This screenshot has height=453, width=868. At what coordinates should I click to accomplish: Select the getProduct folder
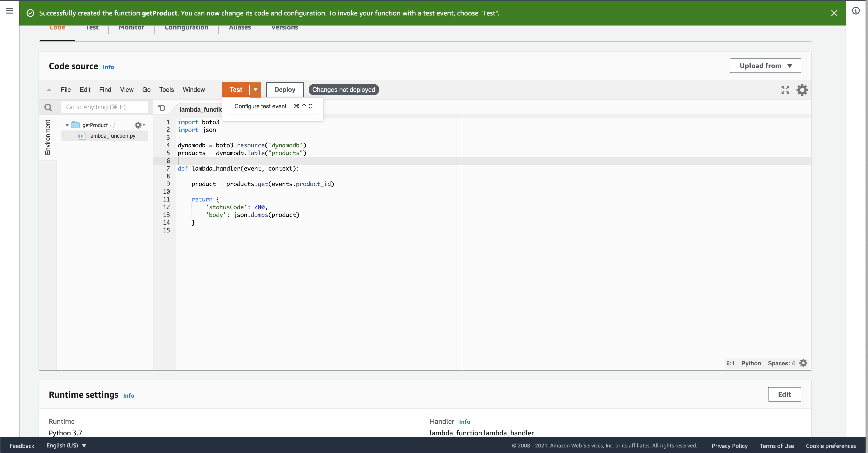95,125
